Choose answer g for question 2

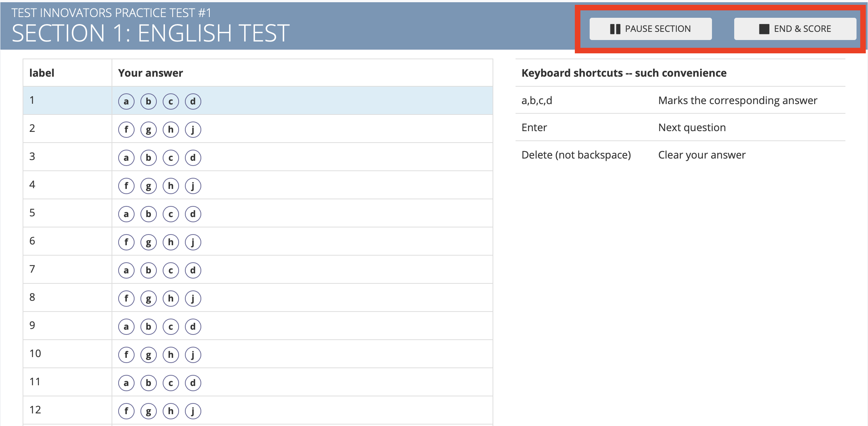148,130
